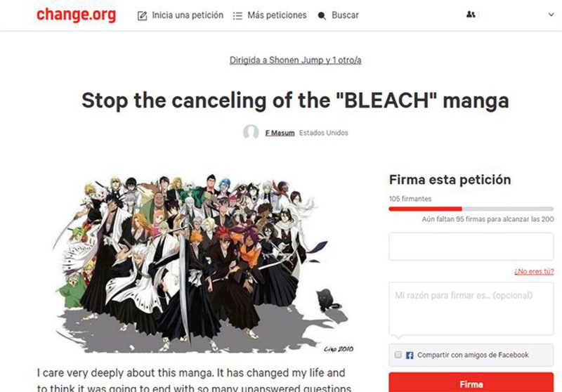Open Más peticiones menu item
The image size is (562, 392).
point(277,15)
